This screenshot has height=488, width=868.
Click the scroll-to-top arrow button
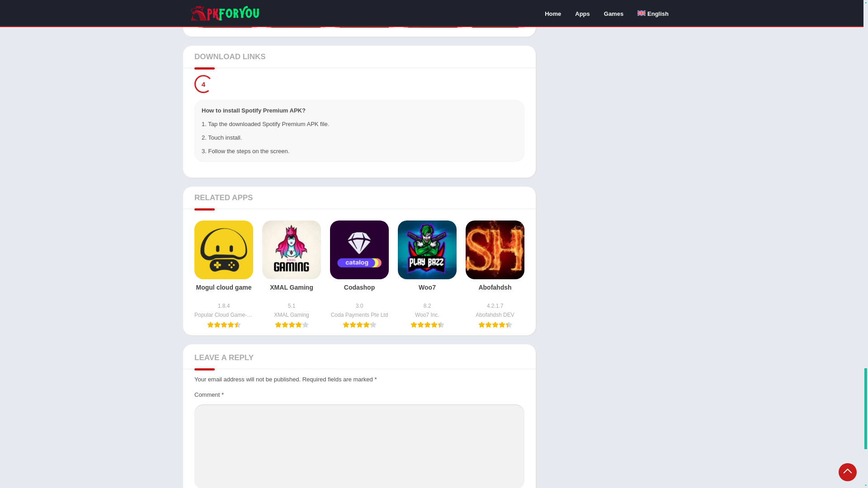(848, 472)
